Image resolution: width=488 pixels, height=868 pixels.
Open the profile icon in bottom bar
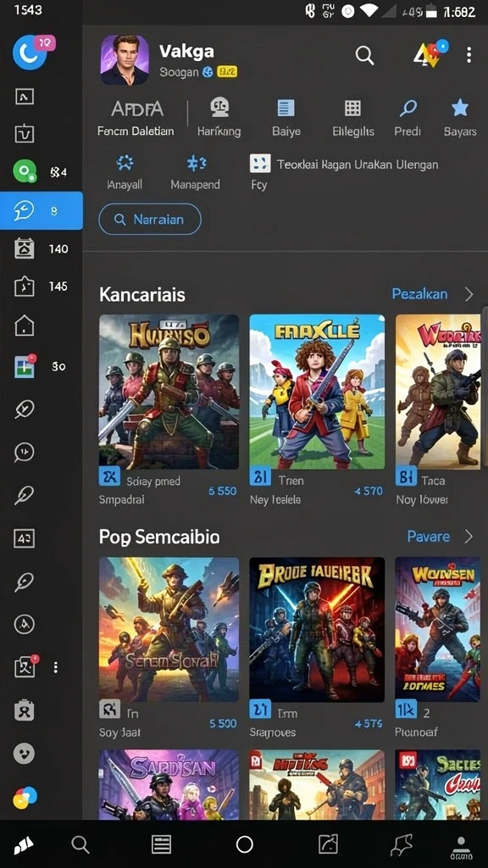coord(460,848)
